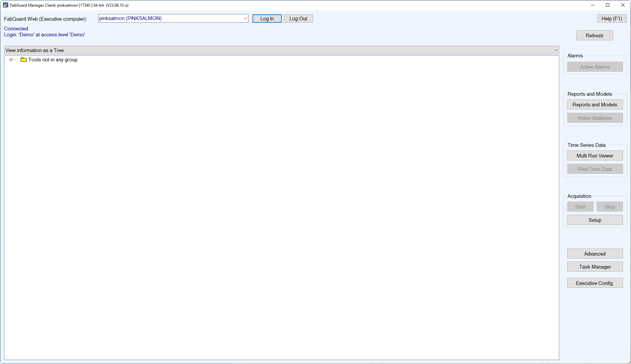Log In to the Executive computer
This screenshot has height=364, width=631.
[267, 18]
